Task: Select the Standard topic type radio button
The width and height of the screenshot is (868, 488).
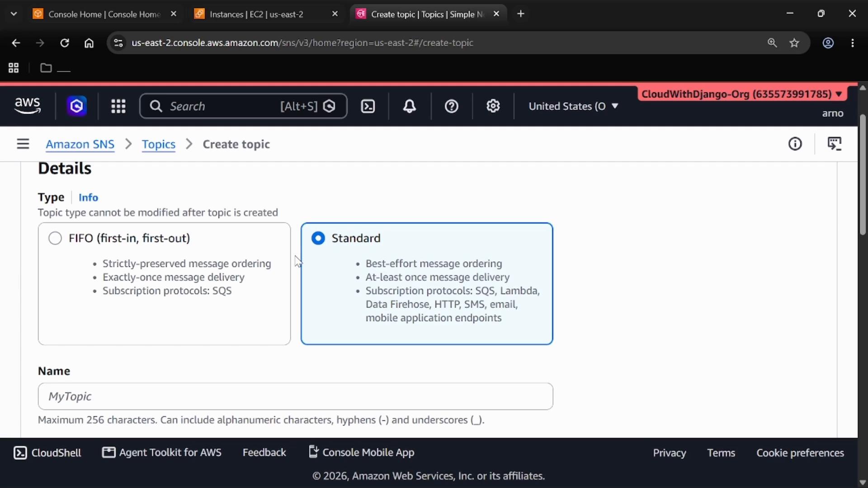Action: 318,238
